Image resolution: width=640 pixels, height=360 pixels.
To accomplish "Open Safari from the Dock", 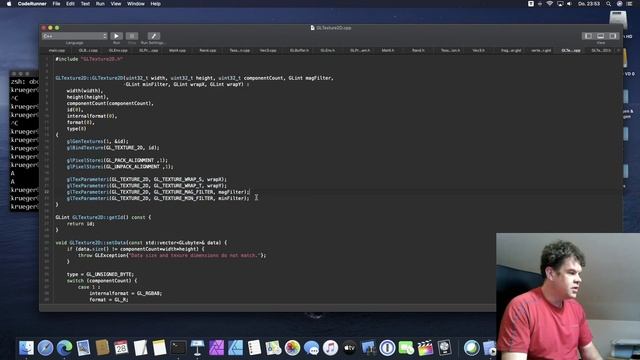I will coord(45,348).
